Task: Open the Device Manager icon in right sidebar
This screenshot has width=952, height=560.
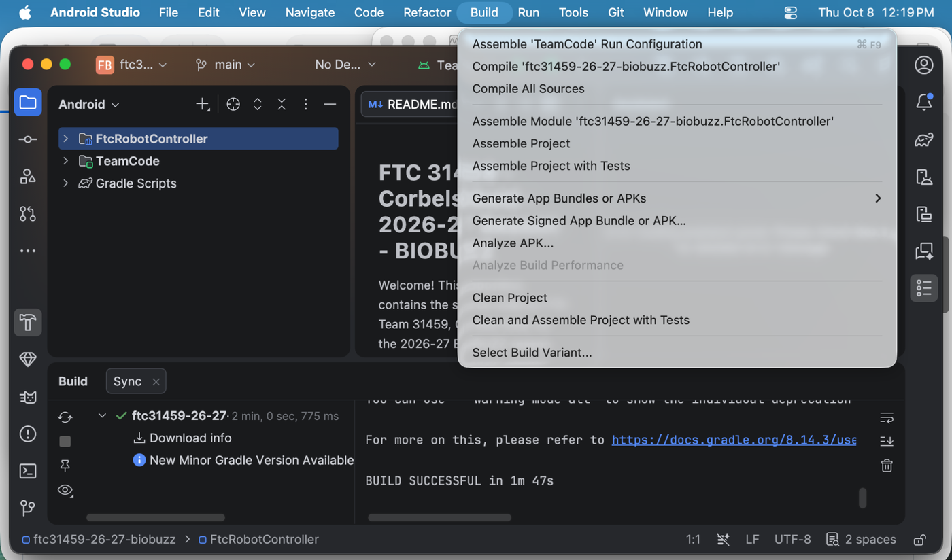Action: coord(923,177)
